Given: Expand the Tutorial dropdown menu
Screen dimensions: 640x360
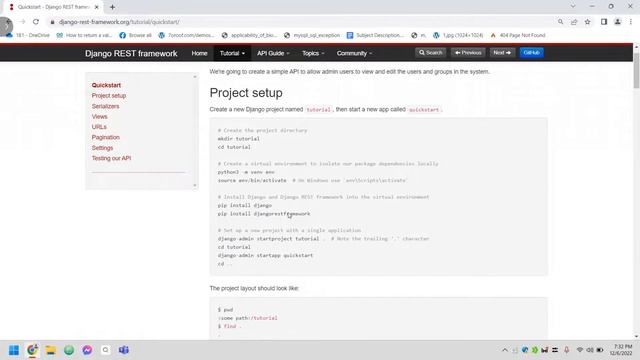Looking at the screenshot, I should [x=232, y=53].
